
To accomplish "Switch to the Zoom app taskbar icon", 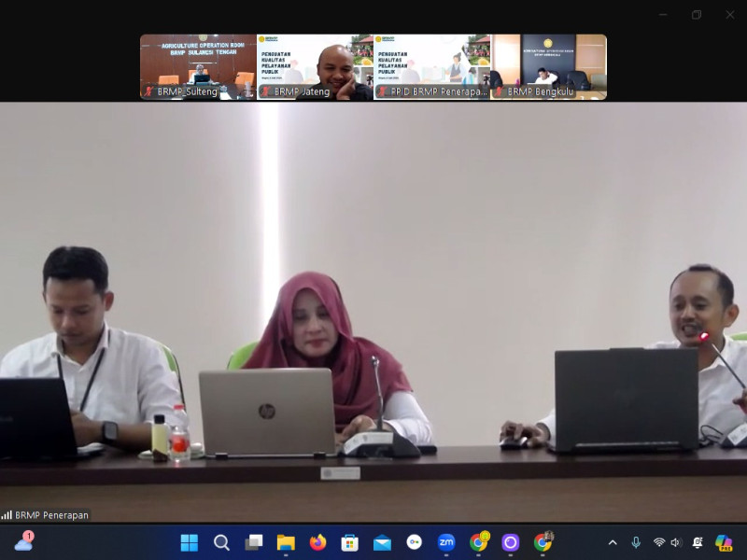I will [446, 542].
